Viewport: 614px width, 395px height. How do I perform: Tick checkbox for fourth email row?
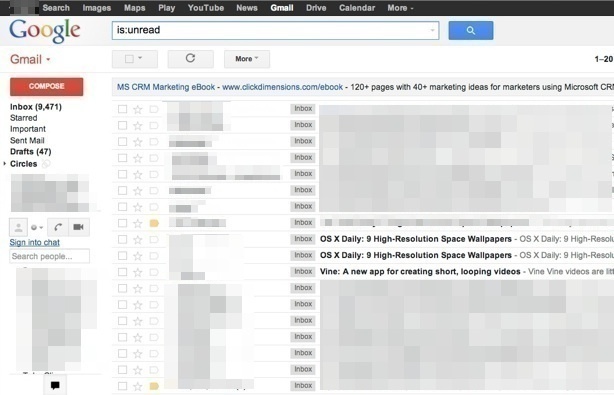coord(123,158)
